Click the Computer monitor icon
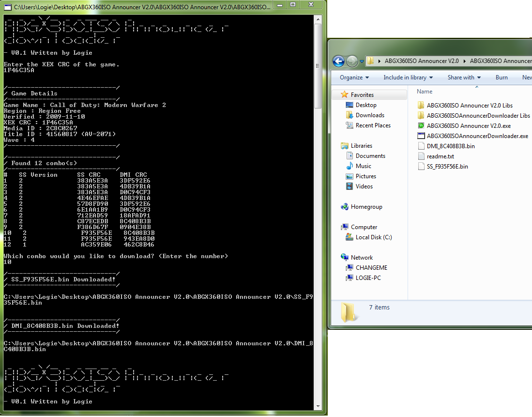Image resolution: width=532 pixels, height=417 pixels. click(x=344, y=227)
